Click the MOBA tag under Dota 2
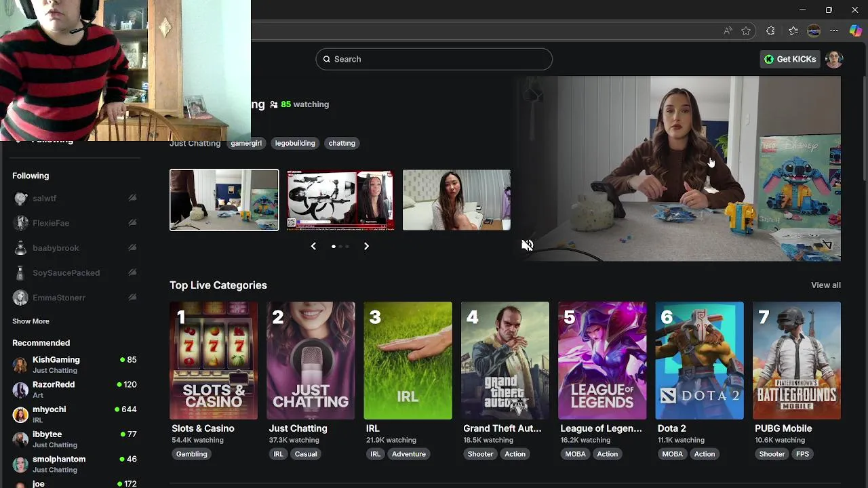 coord(673,454)
